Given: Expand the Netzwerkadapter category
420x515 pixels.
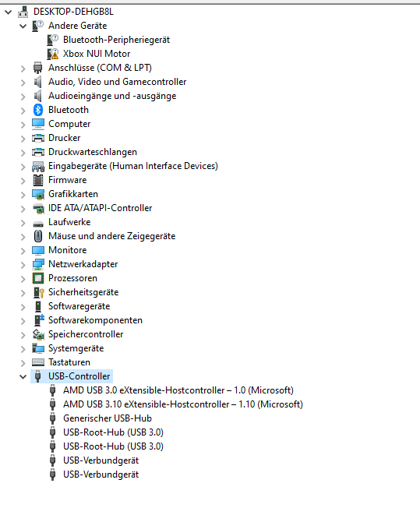Looking at the screenshot, I should pyautogui.click(x=23, y=265).
